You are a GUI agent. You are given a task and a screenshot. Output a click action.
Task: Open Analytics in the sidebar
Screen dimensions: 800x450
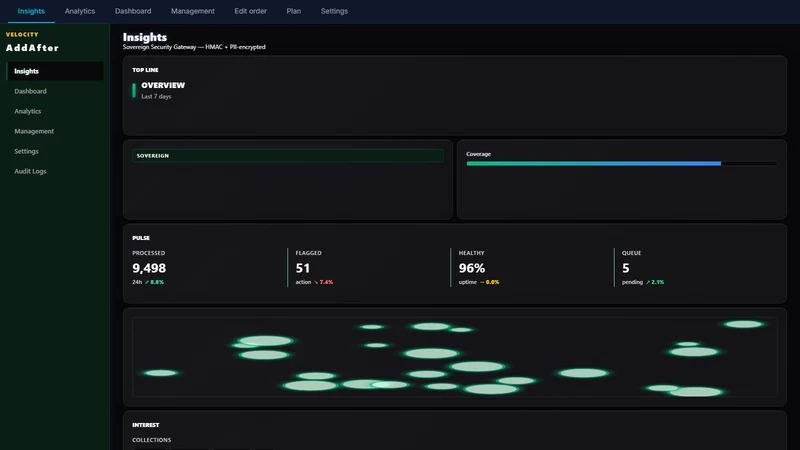coord(55,111)
